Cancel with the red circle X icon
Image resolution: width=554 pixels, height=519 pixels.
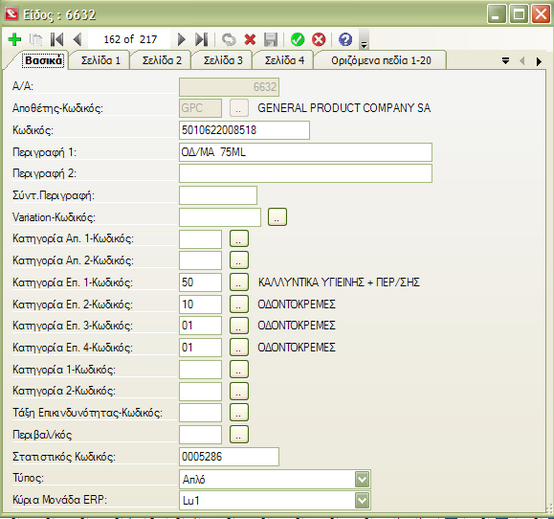point(319,39)
